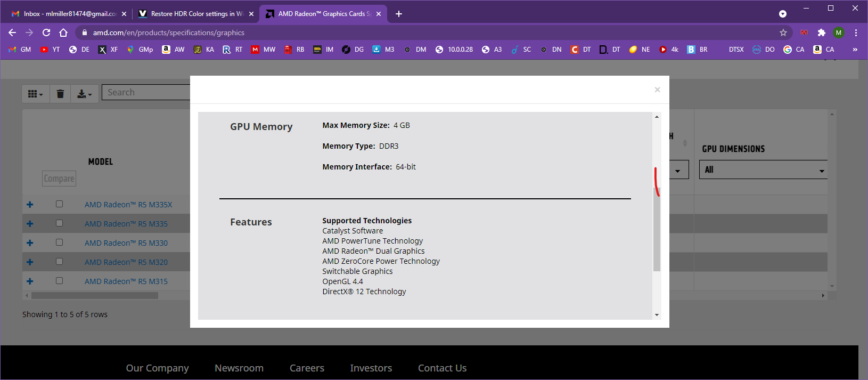This screenshot has height=380, width=868.
Task: Check the box for R5 M335X
Action: (59, 204)
